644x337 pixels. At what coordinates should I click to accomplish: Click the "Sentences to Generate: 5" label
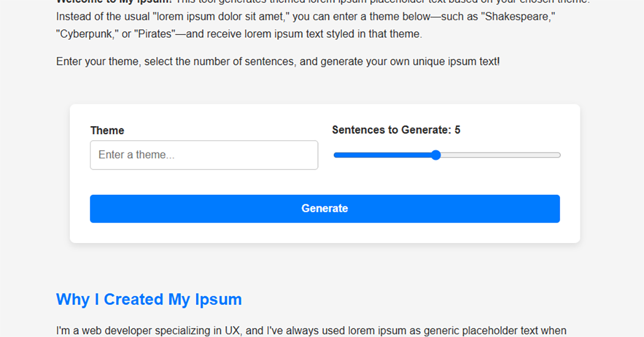(x=396, y=130)
